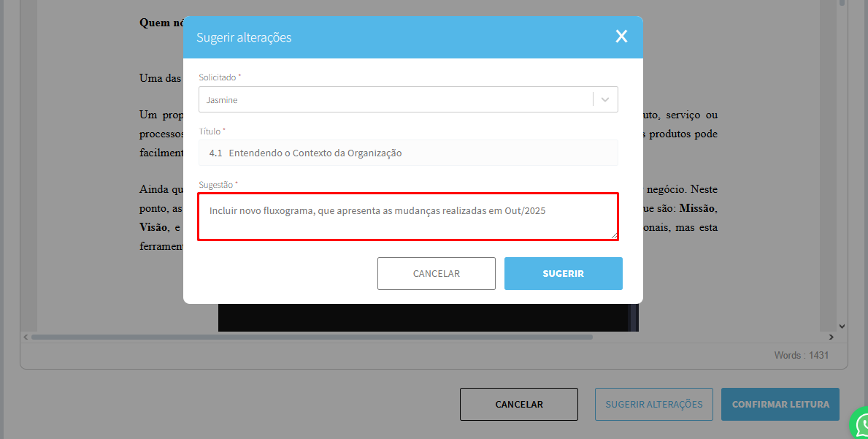The height and width of the screenshot is (439, 868).
Task: Click the vertical scrollbar down arrow
Action: (x=842, y=327)
